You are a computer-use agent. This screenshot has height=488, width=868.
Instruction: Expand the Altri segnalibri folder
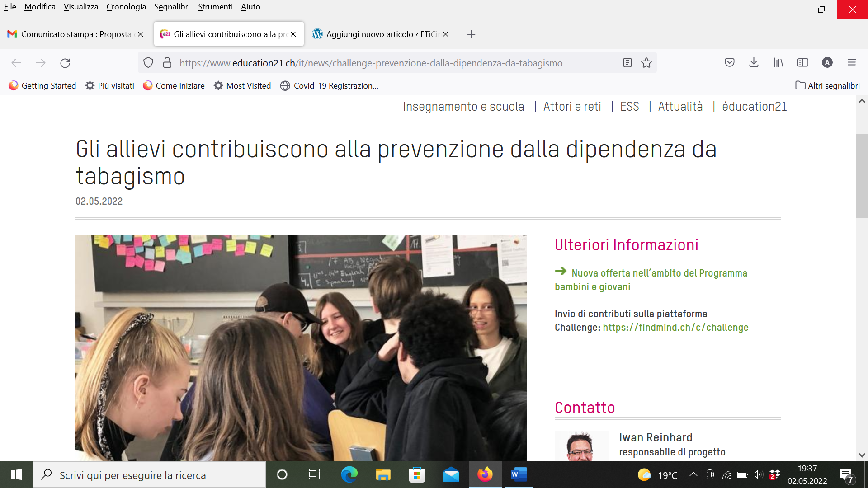828,85
